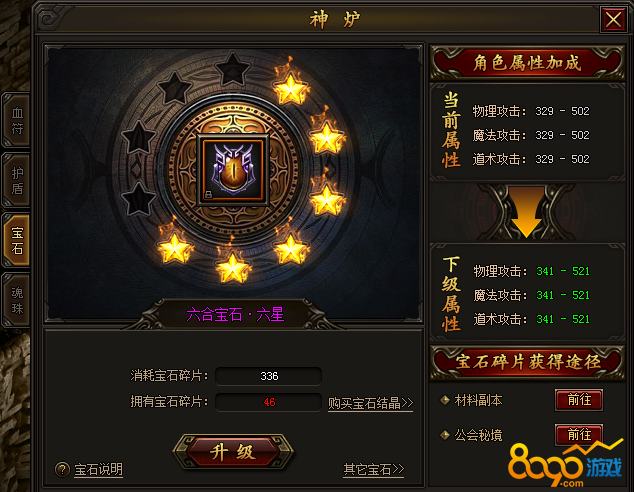The image size is (634, 492).
Task: Go to 材料副本 via 前往 button
Action: 579,400
